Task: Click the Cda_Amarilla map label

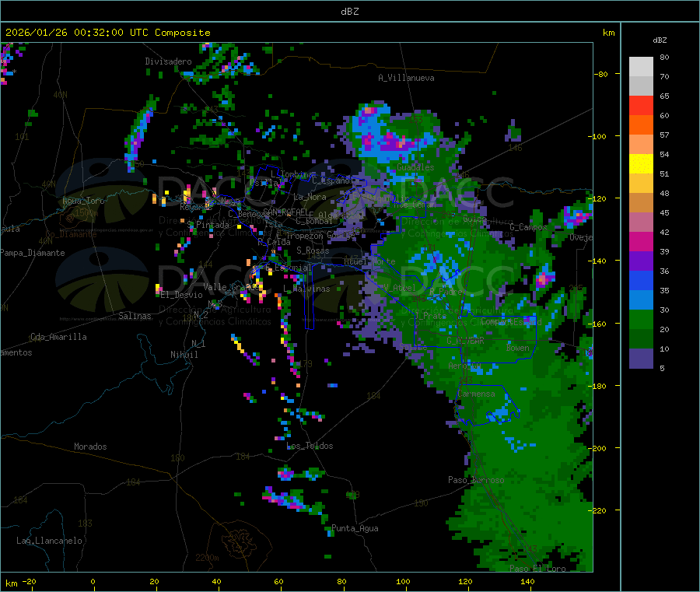Action: coord(58,337)
